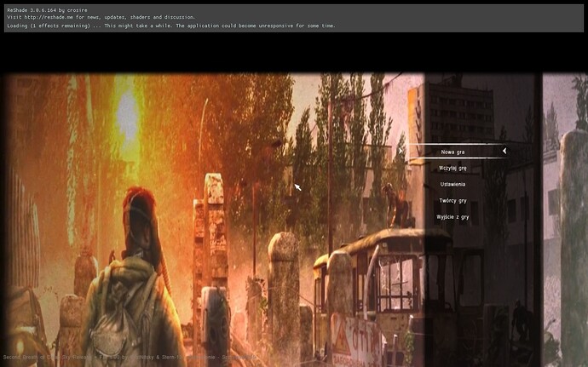
Task: Click the arrow right of Nowa gra
Action: (x=504, y=152)
